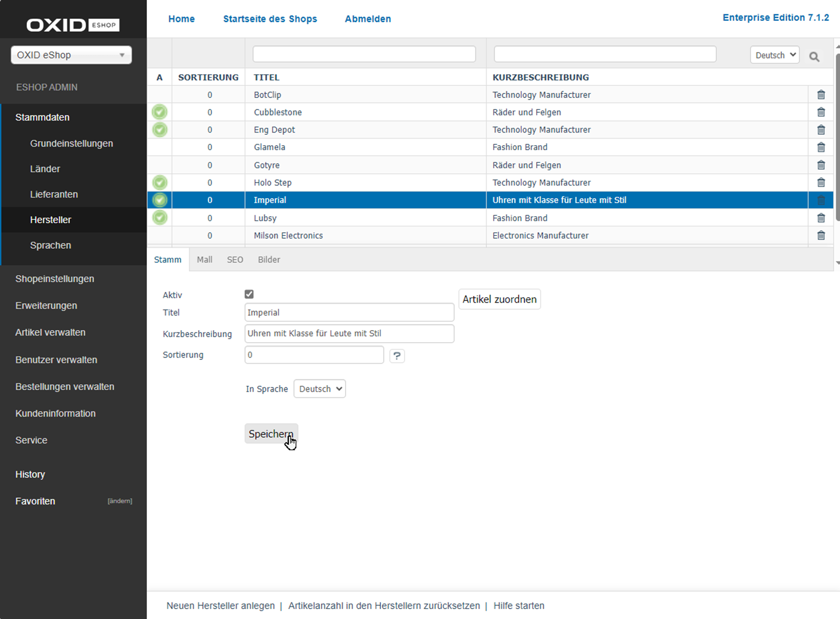Click the Kurzbeschreibung input field in form
840x619 pixels.
(x=349, y=333)
